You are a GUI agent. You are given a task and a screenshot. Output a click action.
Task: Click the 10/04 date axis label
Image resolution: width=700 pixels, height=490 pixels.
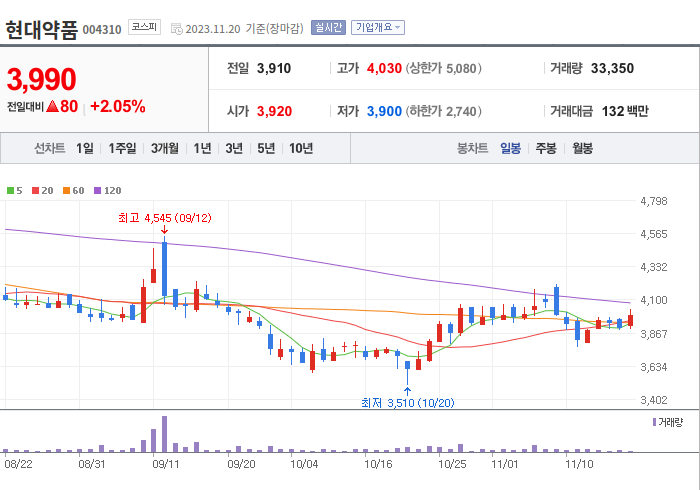304,464
